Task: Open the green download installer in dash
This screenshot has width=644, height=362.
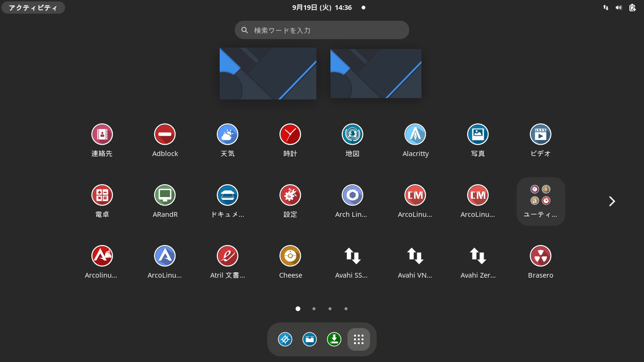Action: pos(334,339)
